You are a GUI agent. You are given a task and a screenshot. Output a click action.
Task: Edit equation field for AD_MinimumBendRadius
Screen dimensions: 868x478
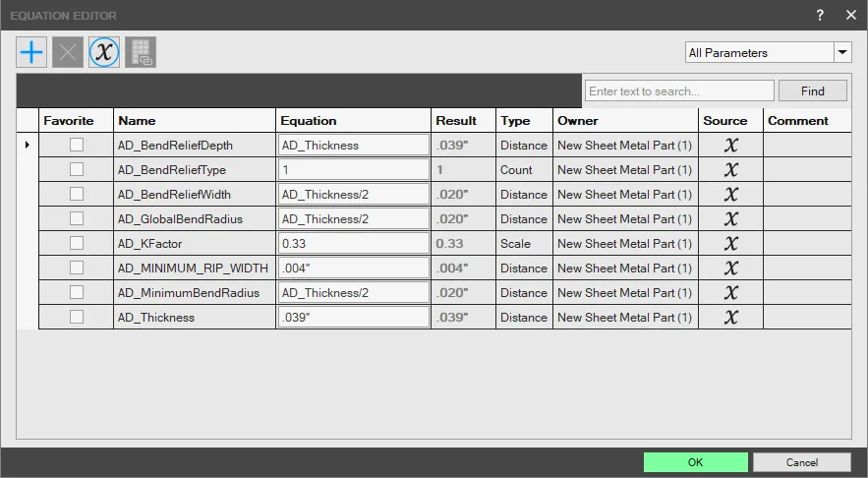pos(354,292)
